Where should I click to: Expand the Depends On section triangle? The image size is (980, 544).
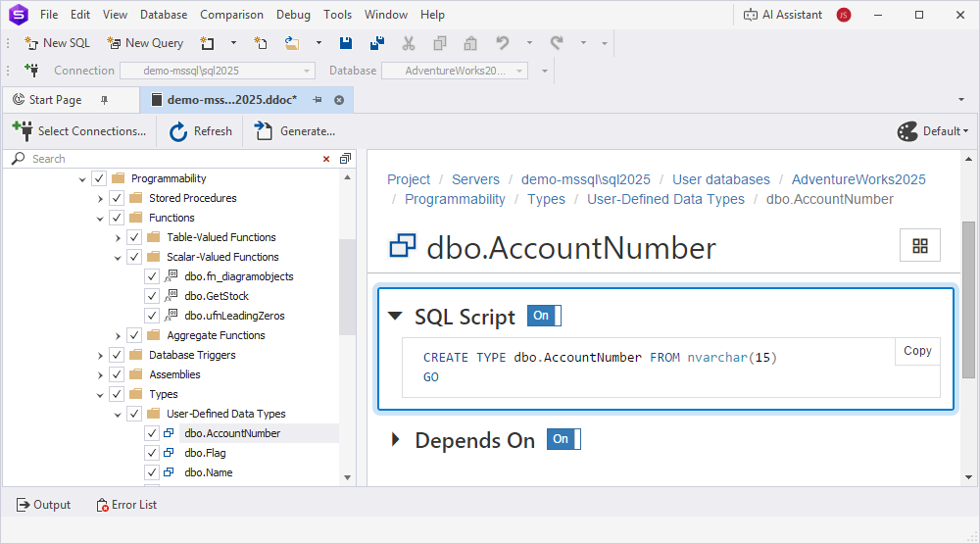coord(395,439)
